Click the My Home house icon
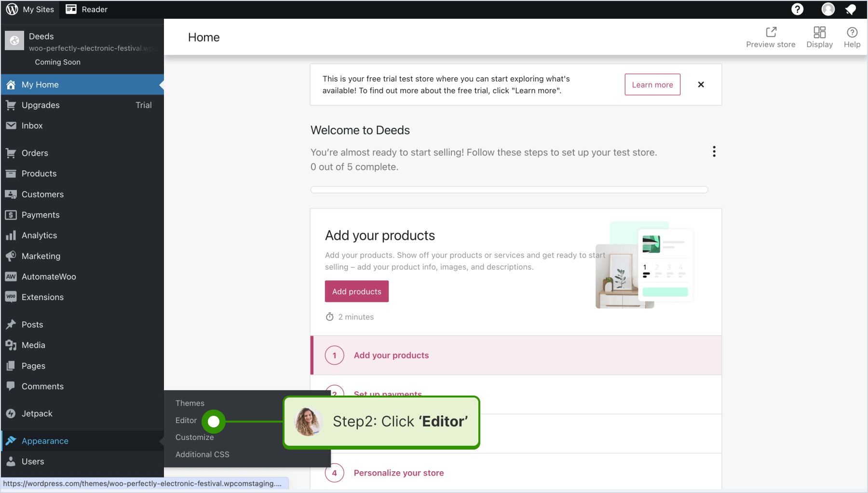868x493 pixels. [11, 85]
